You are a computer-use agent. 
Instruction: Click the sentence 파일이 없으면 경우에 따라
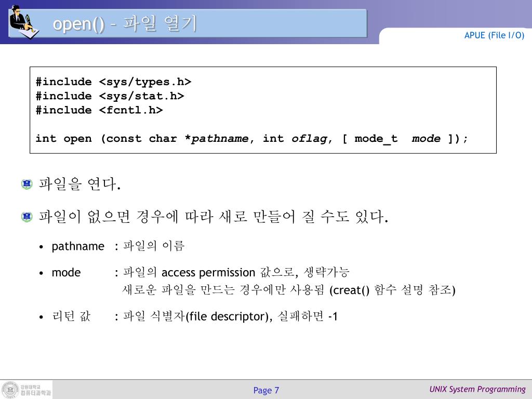click(x=213, y=217)
